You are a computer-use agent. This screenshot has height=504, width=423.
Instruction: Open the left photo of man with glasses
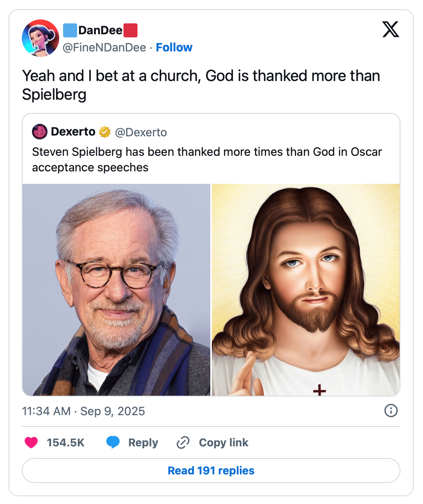coord(116,290)
